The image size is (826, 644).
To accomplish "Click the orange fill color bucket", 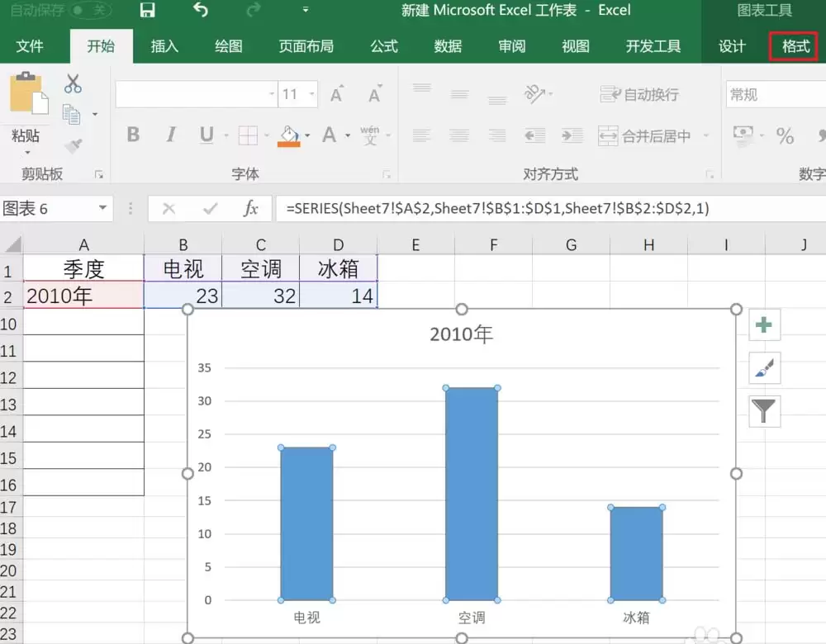I will [288, 136].
